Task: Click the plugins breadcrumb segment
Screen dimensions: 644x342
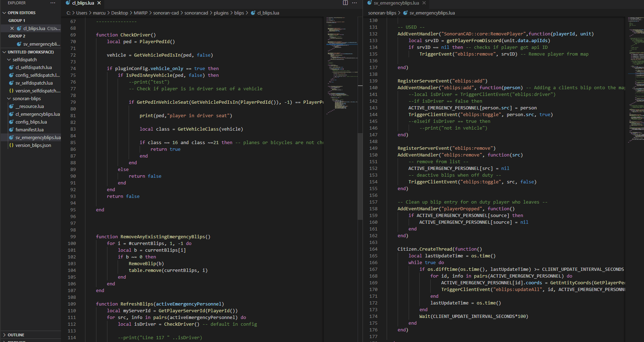Action: (x=221, y=13)
